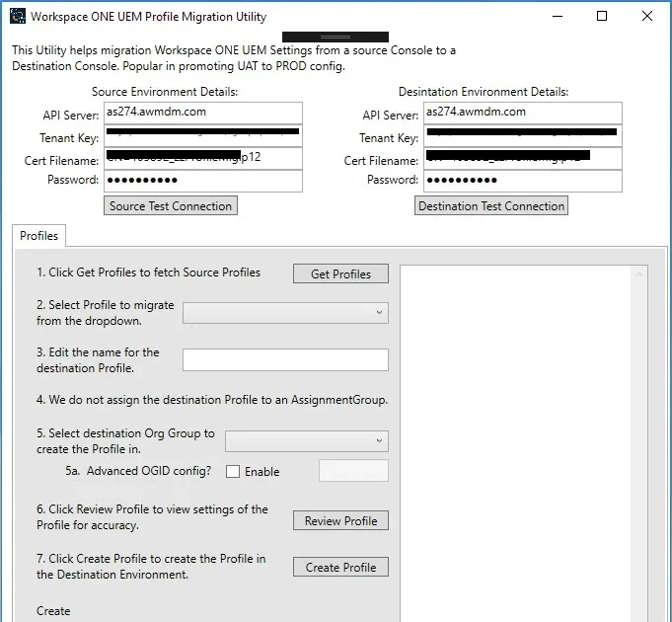Screen dimensions: 672x622
Task: Open the profile to migrate dropdown
Action: click(x=285, y=313)
